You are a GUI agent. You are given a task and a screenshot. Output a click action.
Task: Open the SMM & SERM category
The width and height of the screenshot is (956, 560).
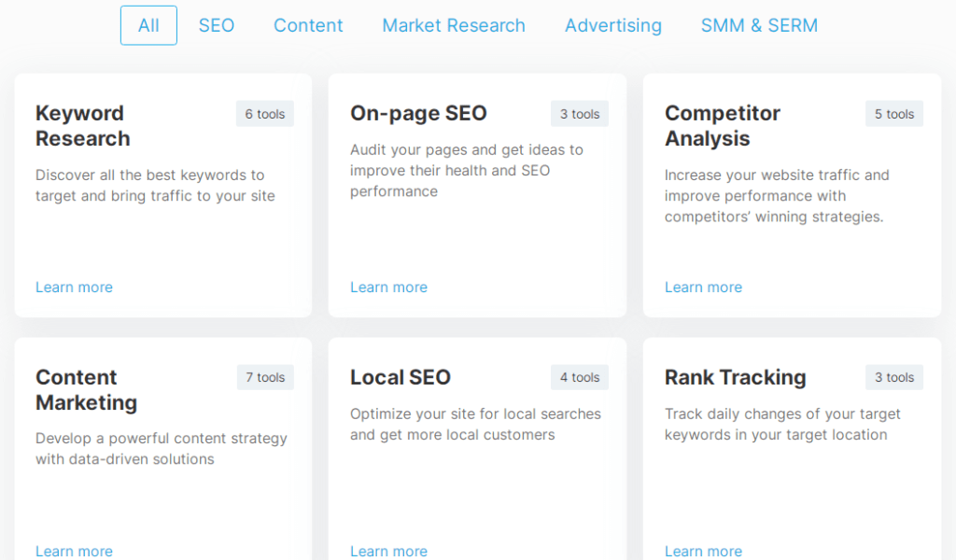pos(759,25)
